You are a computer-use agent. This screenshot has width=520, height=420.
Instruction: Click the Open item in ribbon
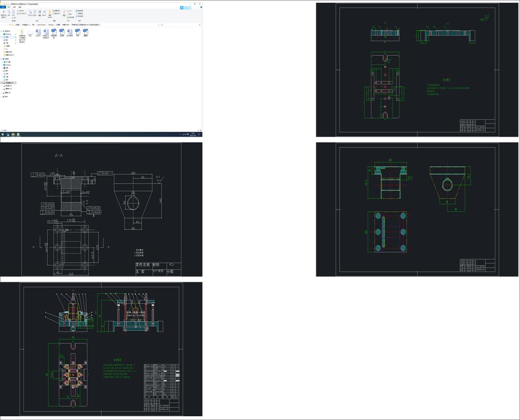[x=69, y=11]
